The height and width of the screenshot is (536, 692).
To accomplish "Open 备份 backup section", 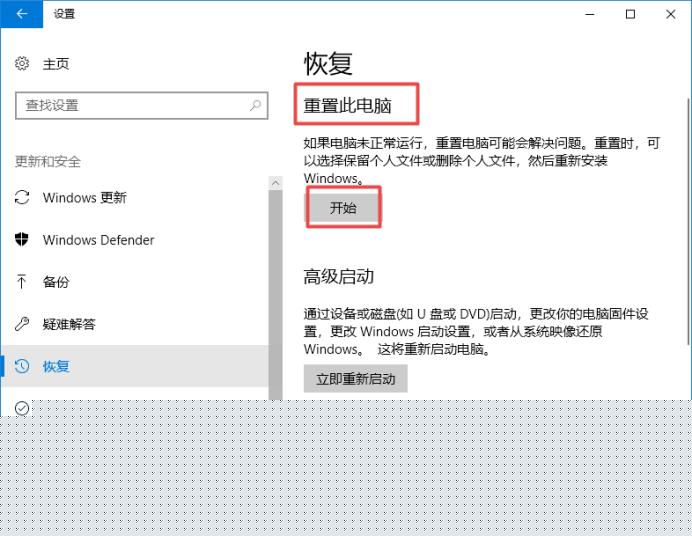I will (x=56, y=282).
